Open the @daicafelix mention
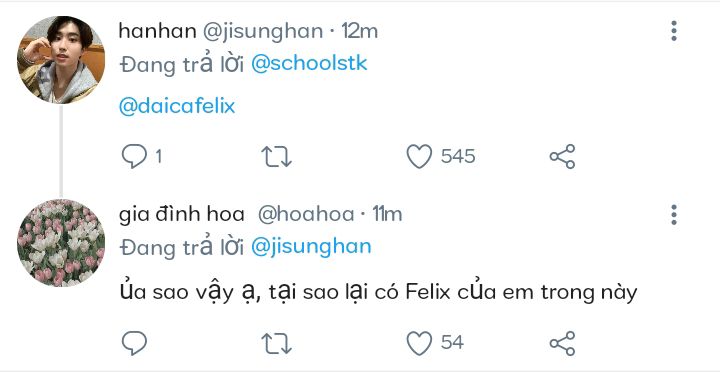Viewport: 720px width, 372px height. click(177, 106)
